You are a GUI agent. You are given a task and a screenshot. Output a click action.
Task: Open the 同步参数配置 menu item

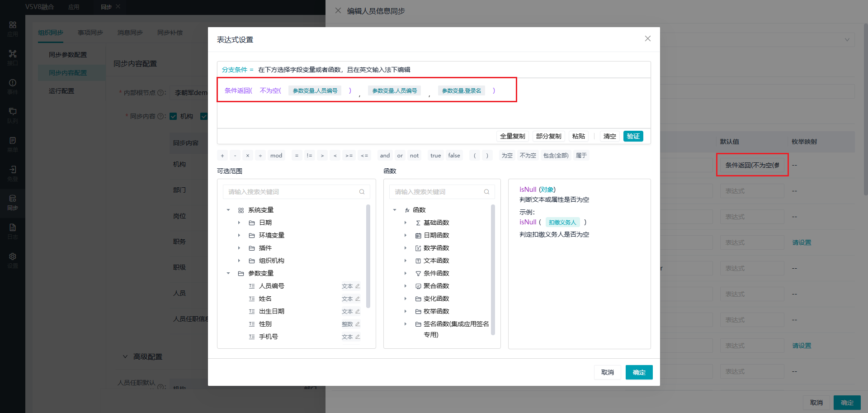pyautogui.click(x=68, y=55)
